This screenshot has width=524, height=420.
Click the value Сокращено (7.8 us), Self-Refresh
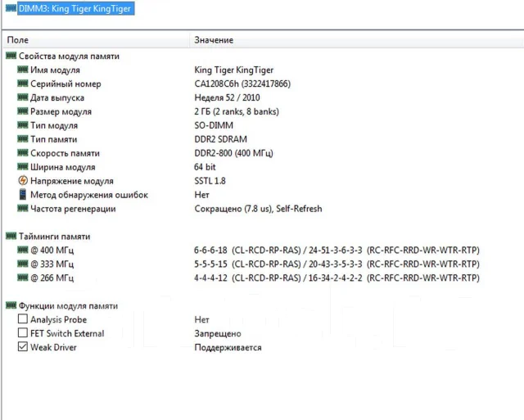[259, 209]
